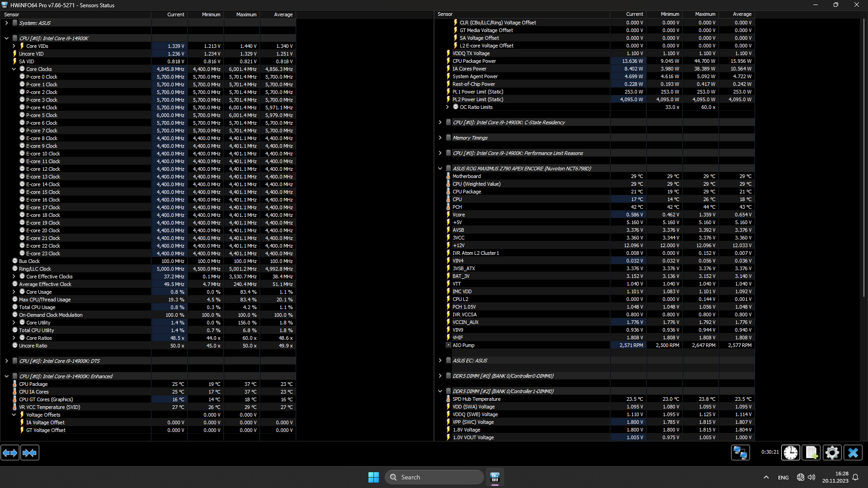Click the shrink panels inward arrows button

(x=30, y=453)
